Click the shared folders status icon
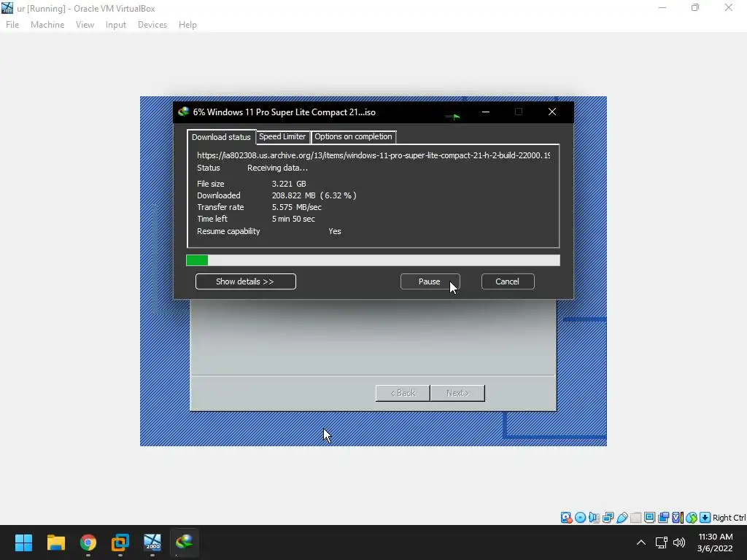 tap(635, 518)
